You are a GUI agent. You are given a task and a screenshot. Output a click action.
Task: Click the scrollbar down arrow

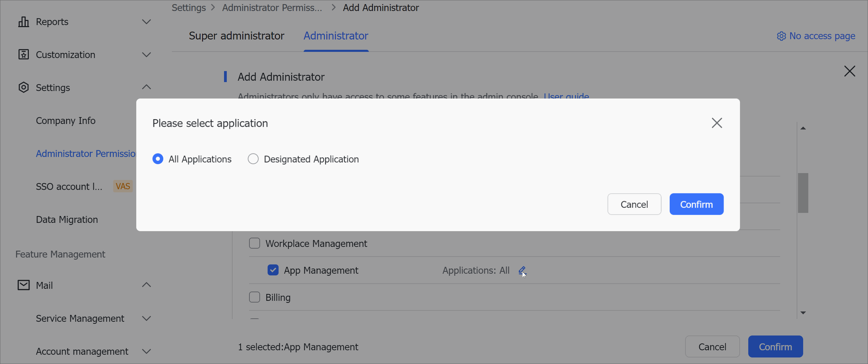(803, 312)
